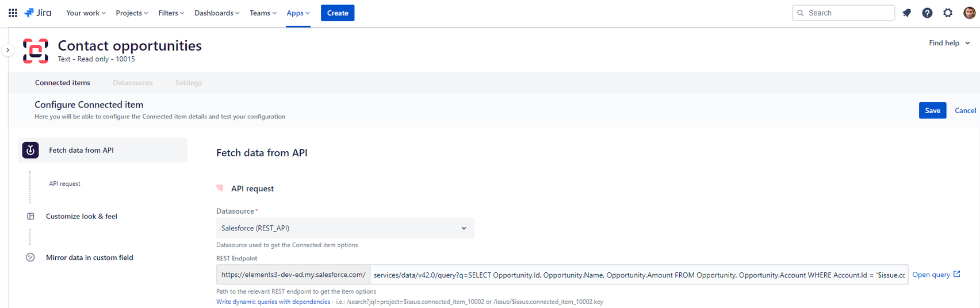Viewport: 980px width, 308px height.
Task: Switch to the Settings tab
Action: coord(189,83)
